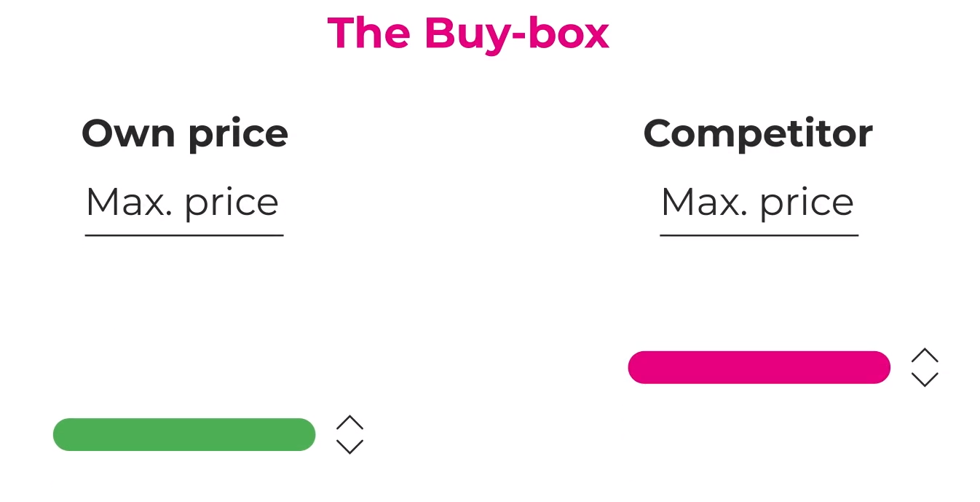Click The Buy-box title
Viewport: 980px width, 502px height.
tap(468, 34)
